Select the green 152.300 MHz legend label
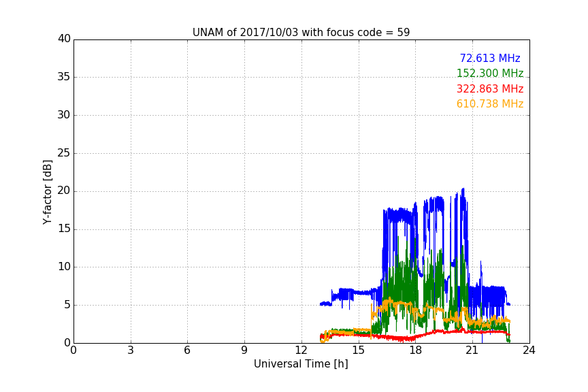This screenshot has height=392, width=588. point(490,73)
